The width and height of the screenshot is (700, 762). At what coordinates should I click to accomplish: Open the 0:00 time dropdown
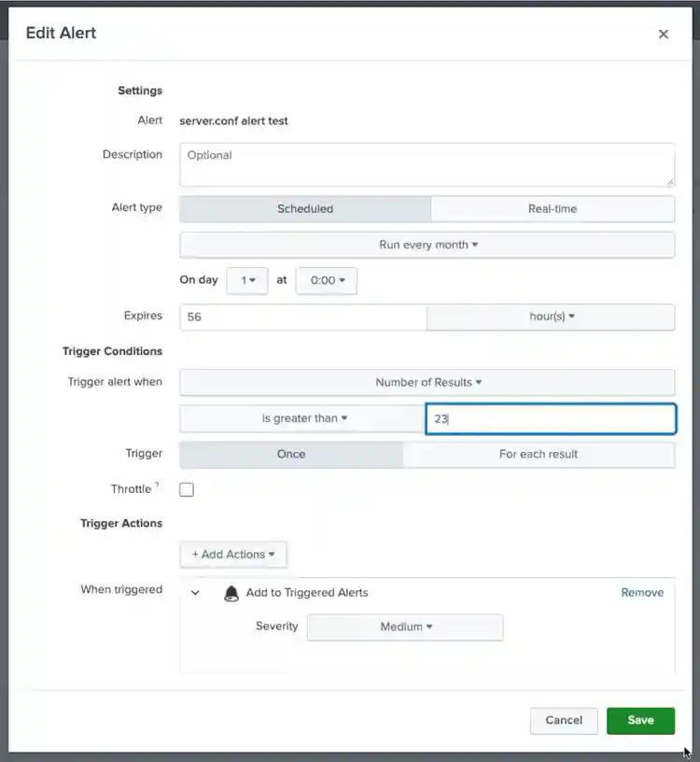point(327,280)
